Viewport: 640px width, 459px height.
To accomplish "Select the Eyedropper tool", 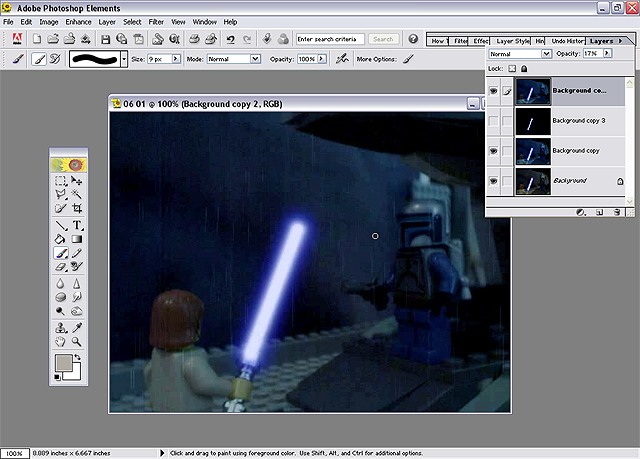I will pos(76,328).
